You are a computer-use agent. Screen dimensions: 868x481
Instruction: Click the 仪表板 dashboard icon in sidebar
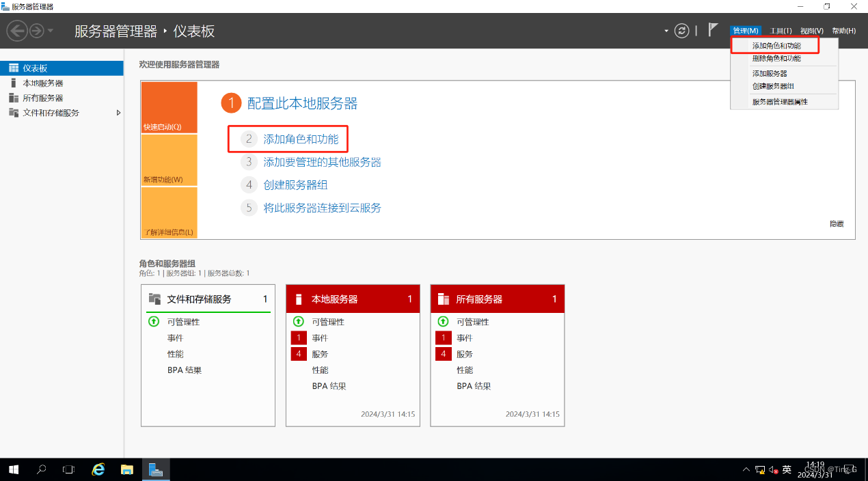[12, 68]
